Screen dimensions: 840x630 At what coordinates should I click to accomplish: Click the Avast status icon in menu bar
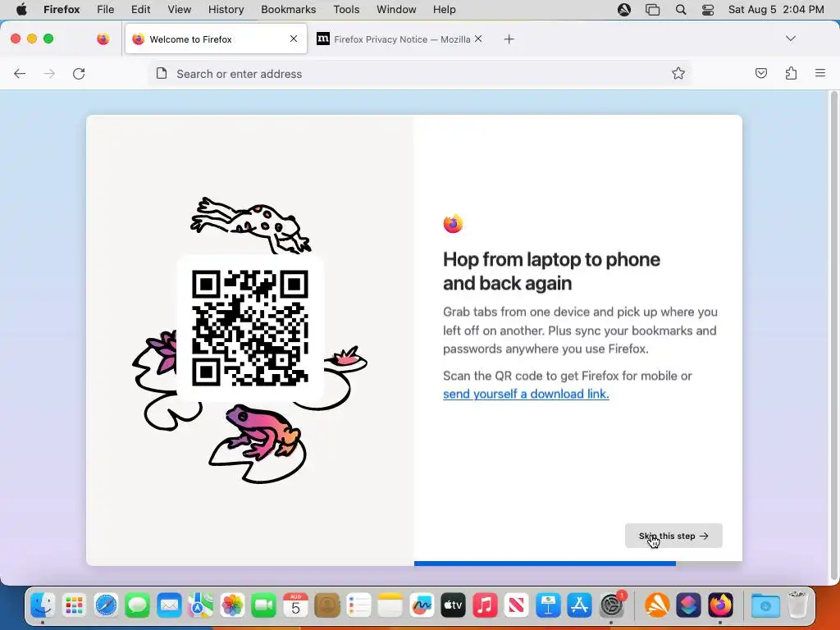pos(624,10)
